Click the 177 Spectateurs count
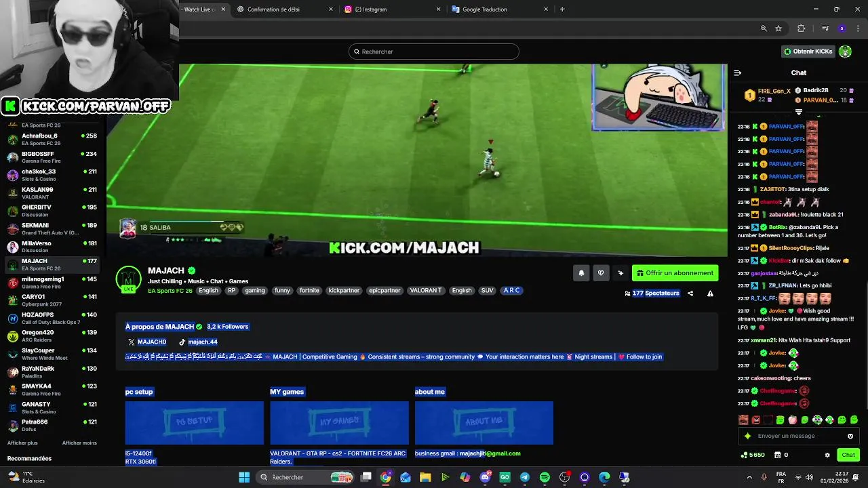 click(x=655, y=293)
